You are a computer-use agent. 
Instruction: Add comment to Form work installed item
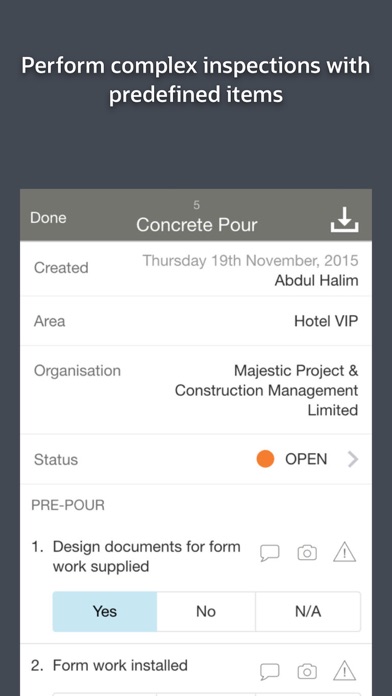point(269,672)
